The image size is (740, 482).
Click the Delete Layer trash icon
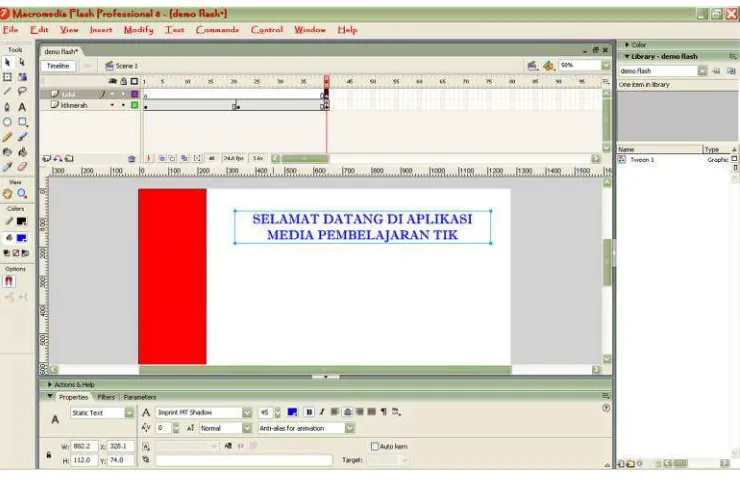point(132,159)
